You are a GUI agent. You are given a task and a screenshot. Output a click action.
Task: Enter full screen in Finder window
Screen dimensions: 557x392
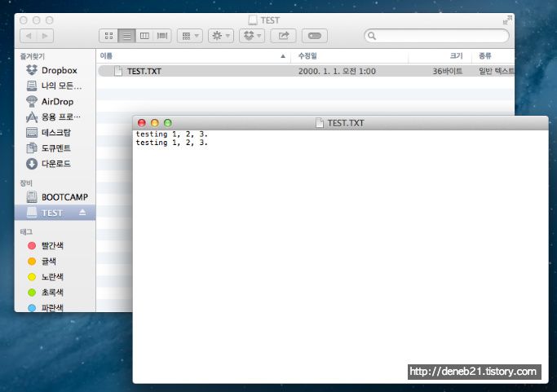[507, 20]
